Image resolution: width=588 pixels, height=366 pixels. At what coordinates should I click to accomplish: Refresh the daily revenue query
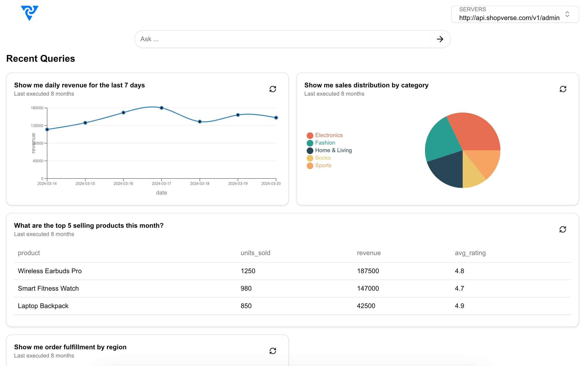point(273,89)
